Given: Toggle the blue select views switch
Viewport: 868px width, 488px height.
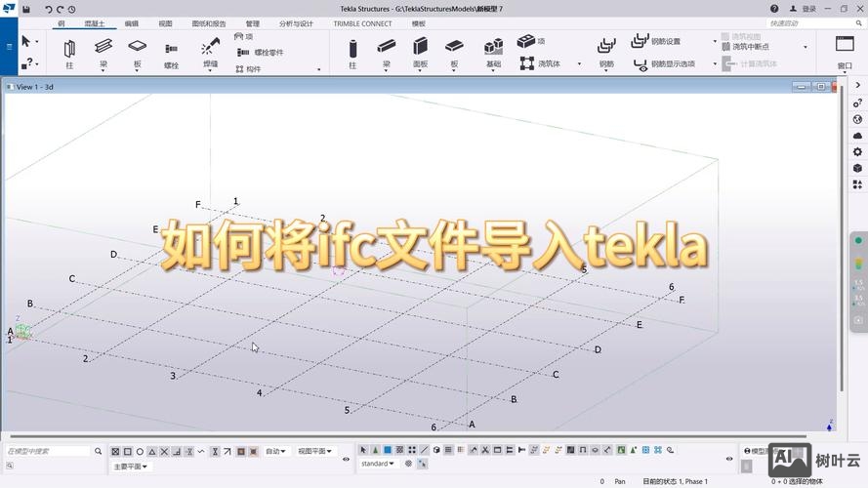Looking at the screenshot, I should (x=388, y=450).
